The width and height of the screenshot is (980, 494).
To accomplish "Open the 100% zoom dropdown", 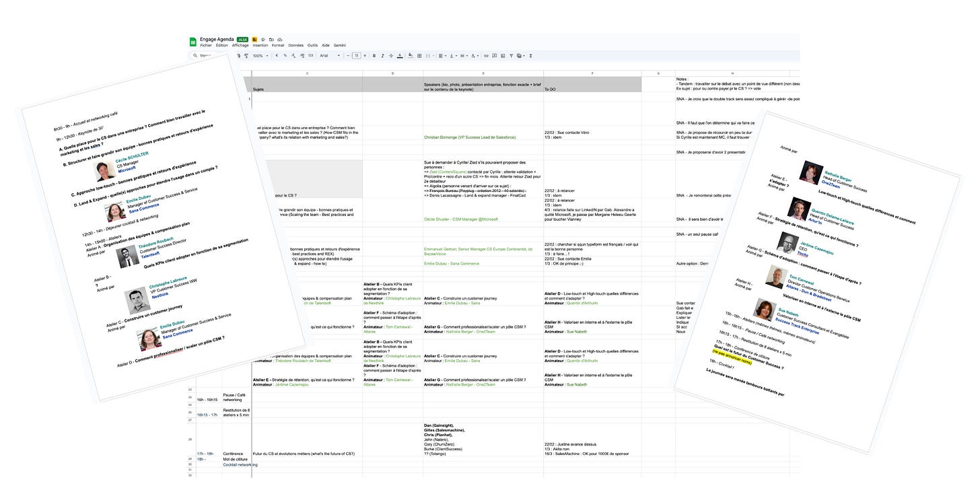I will coord(260,55).
